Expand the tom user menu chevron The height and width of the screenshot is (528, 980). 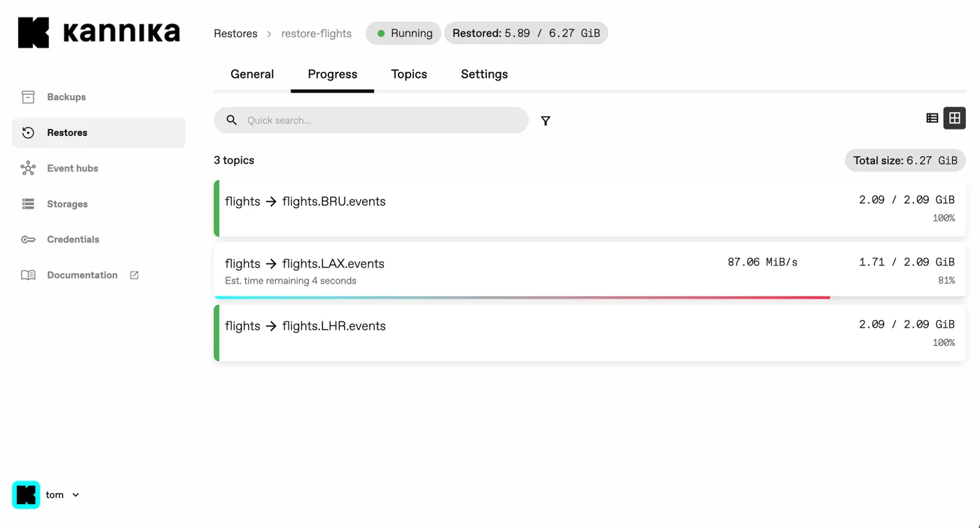tap(76, 495)
